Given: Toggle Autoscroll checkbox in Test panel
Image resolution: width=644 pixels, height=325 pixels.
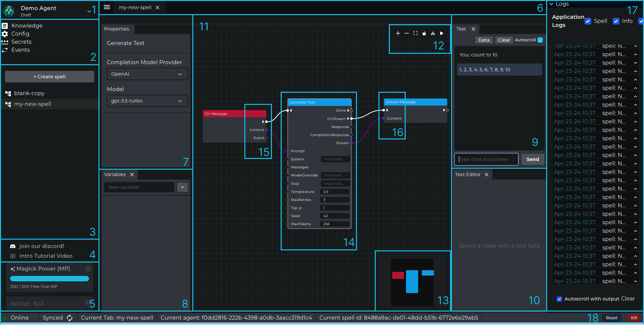Looking at the screenshot, I should pos(540,40).
